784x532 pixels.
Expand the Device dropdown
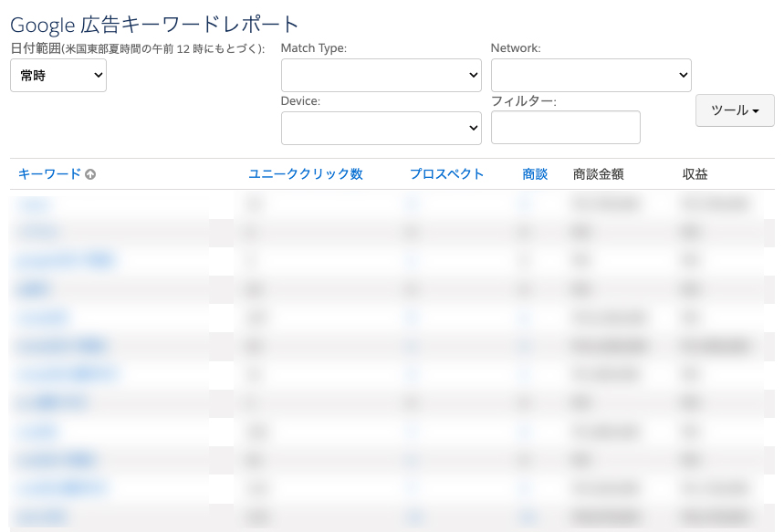tap(381, 128)
